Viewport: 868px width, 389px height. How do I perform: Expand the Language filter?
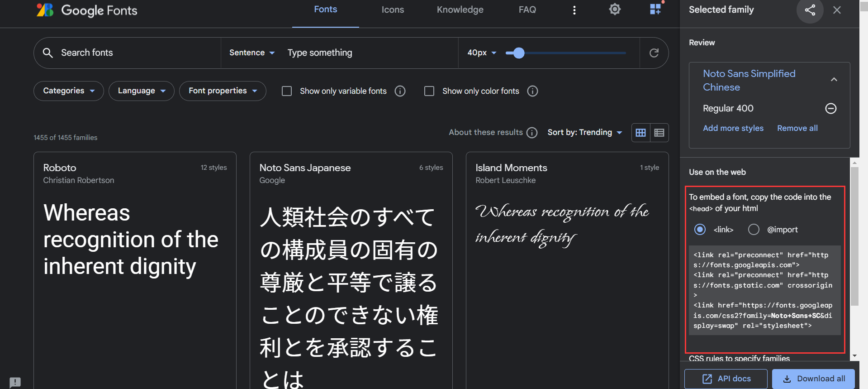[142, 91]
